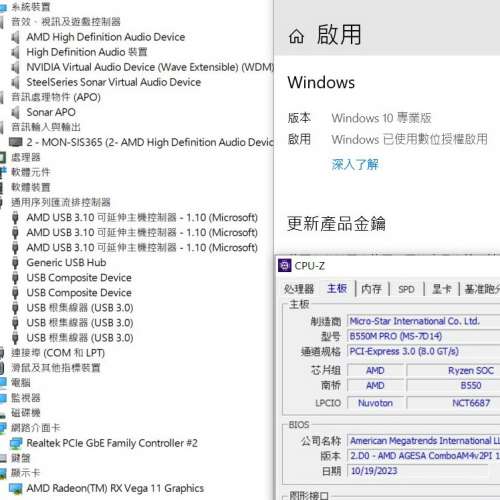This screenshot has width=500, height=500.
Task: Select Generic USB Hub entry
Action: coord(66,263)
